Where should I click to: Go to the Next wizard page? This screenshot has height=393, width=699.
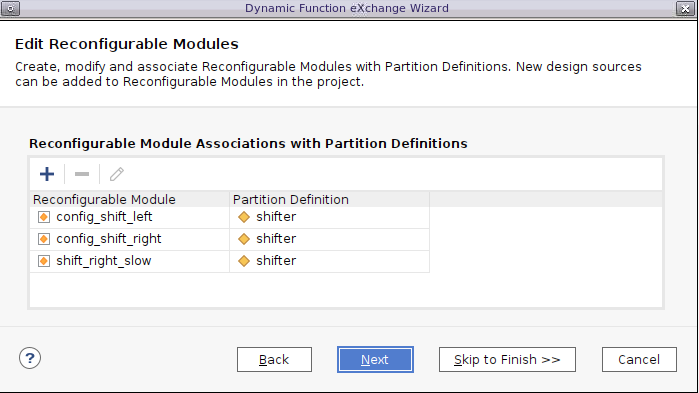375,360
